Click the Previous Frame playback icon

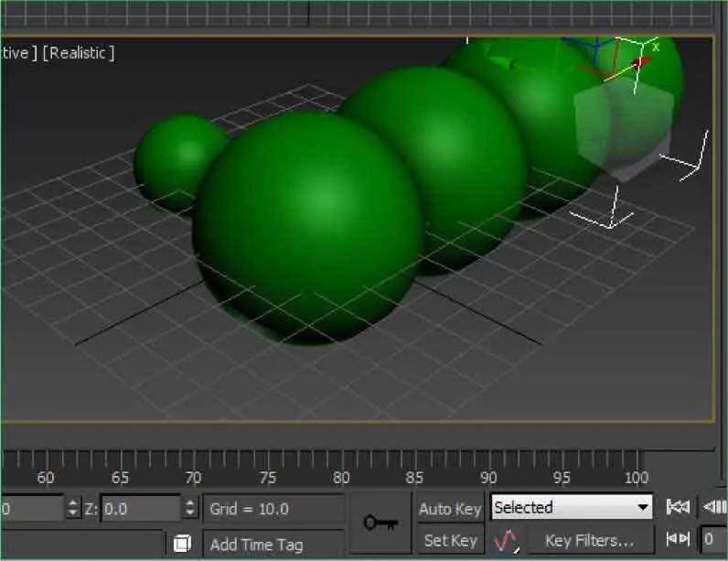tap(713, 507)
